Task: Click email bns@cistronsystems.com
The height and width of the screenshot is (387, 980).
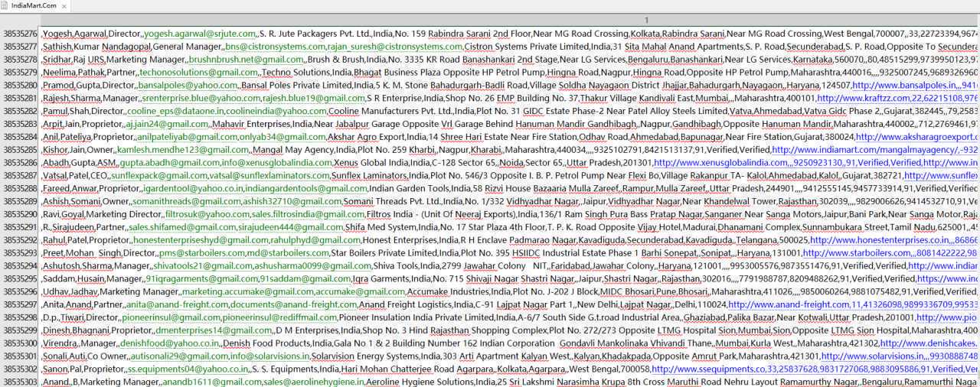Action: tap(275, 47)
